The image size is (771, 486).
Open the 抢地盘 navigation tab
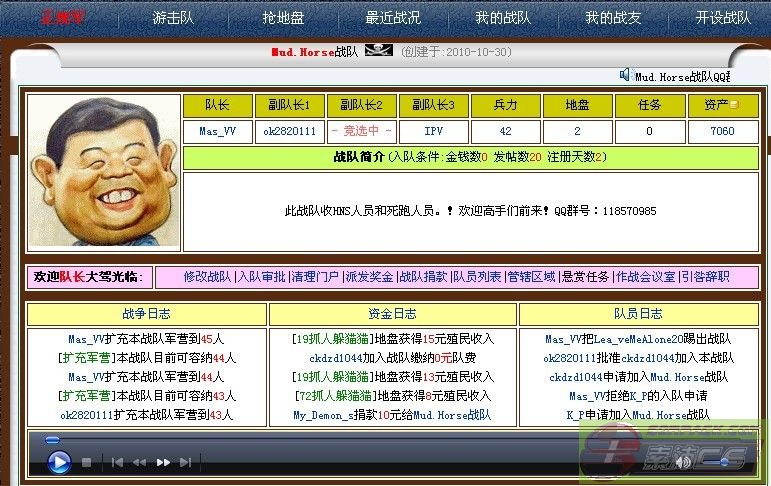click(x=283, y=18)
